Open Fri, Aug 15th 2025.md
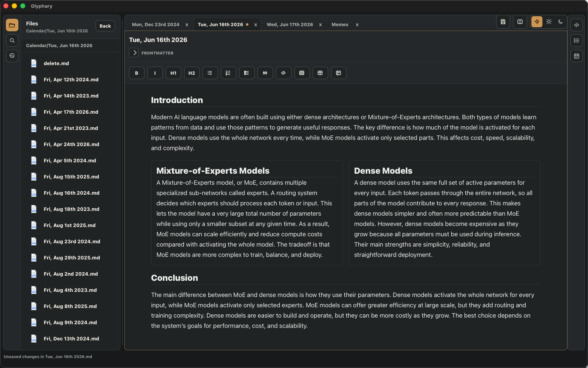This screenshot has height=368, width=588. click(71, 177)
